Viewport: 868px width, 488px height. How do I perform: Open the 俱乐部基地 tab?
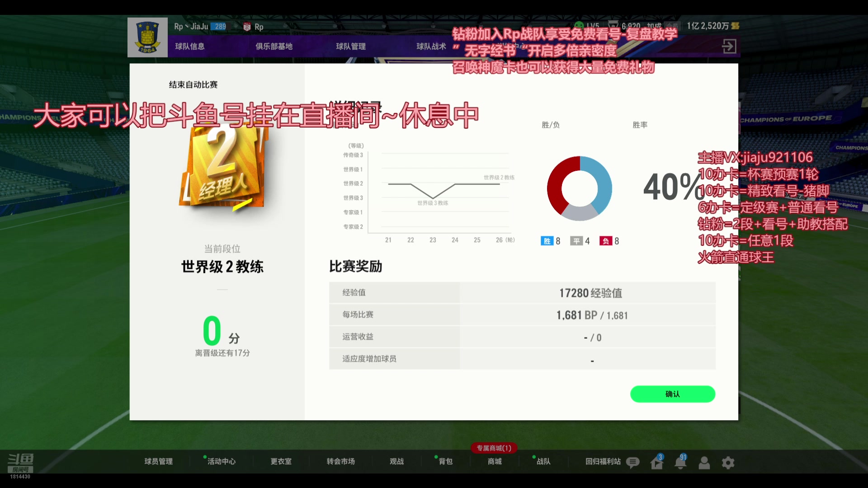[x=274, y=46]
